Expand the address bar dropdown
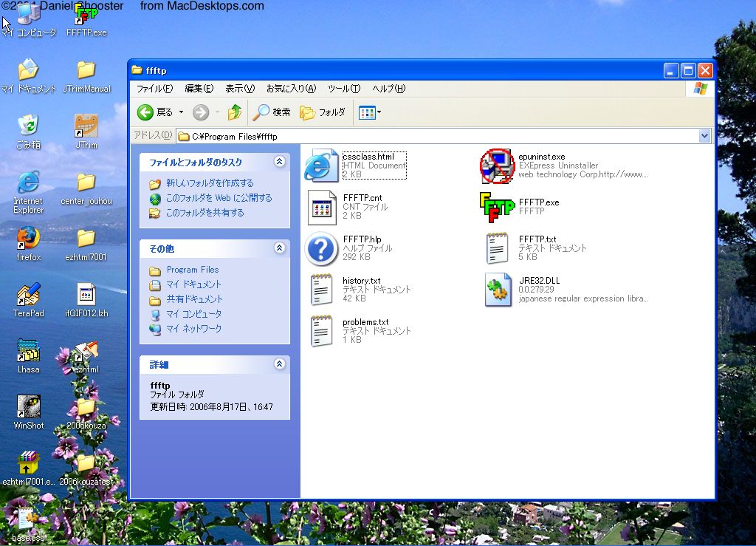Image resolution: width=756 pixels, height=546 pixels. click(x=704, y=136)
